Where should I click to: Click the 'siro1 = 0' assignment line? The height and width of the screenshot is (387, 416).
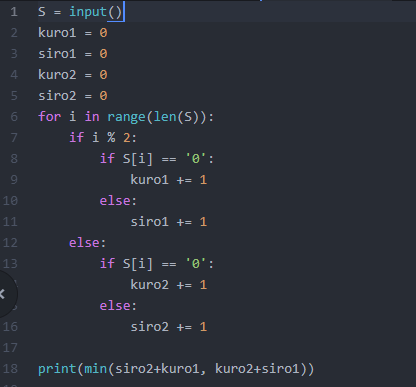pos(73,54)
